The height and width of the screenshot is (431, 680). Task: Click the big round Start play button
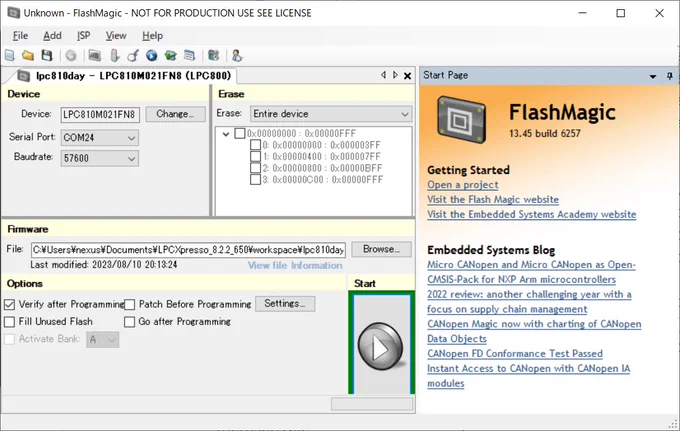[x=380, y=346]
